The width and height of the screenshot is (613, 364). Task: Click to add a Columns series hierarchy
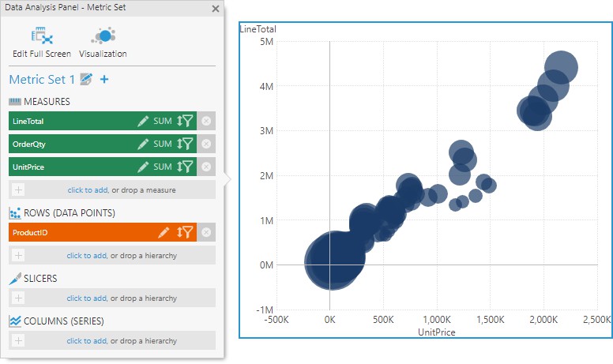(86, 340)
